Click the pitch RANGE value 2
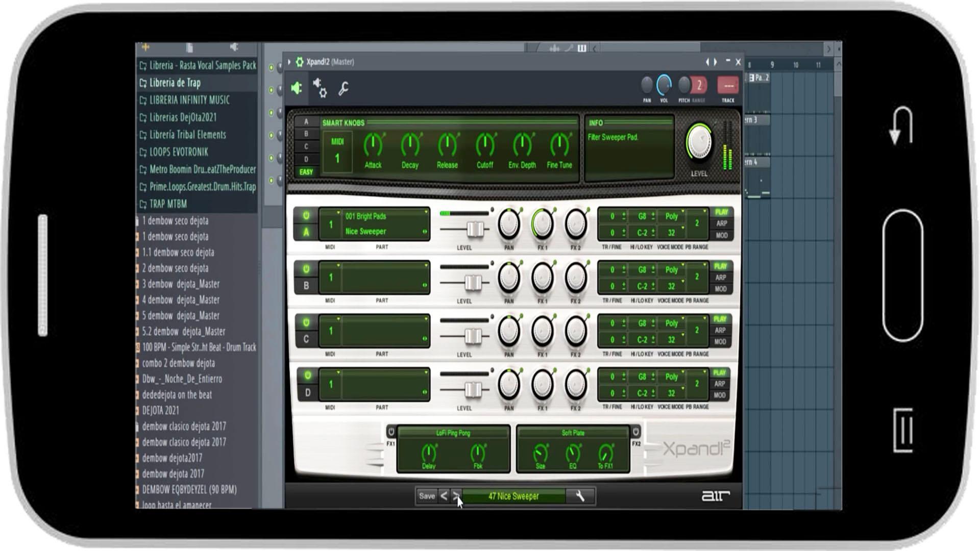980x551 pixels. click(699, 85)
